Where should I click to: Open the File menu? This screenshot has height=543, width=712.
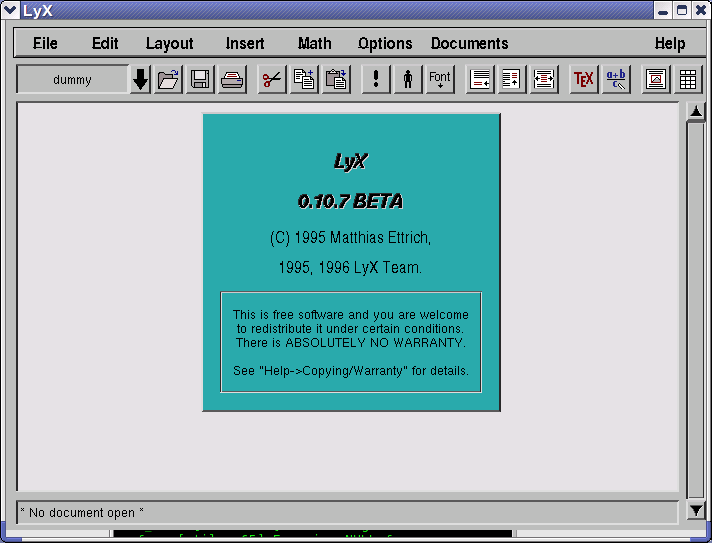[x=45, y=44]
